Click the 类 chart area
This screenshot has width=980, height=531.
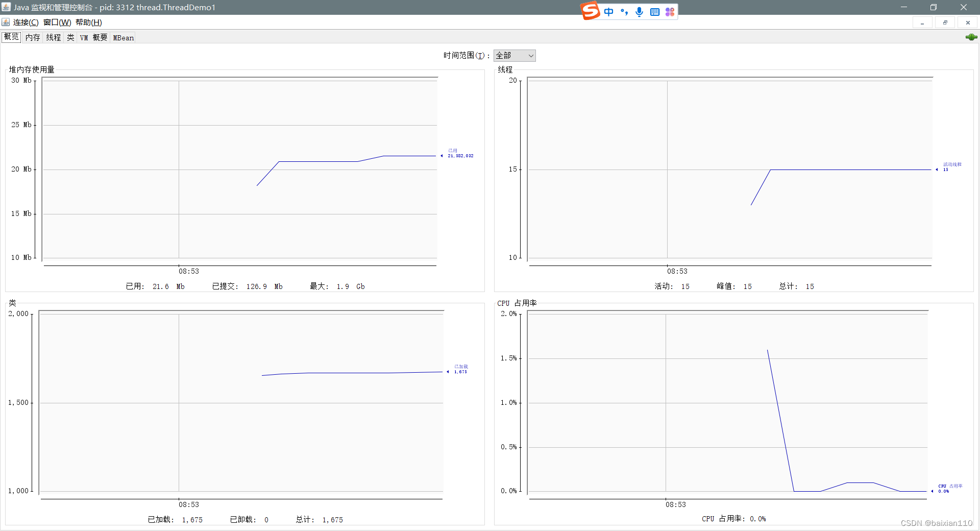pyautogui.click(x=241, y=402)
